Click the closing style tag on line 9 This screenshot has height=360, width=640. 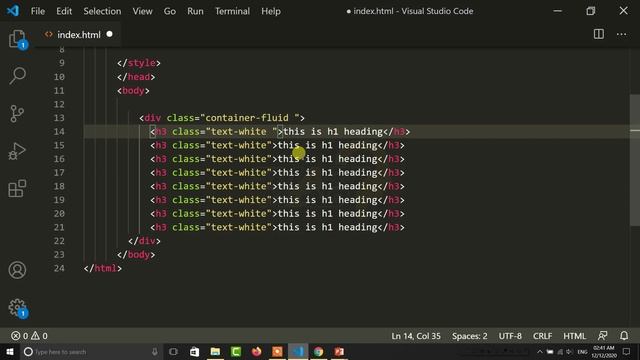click(x=139, y=63)
